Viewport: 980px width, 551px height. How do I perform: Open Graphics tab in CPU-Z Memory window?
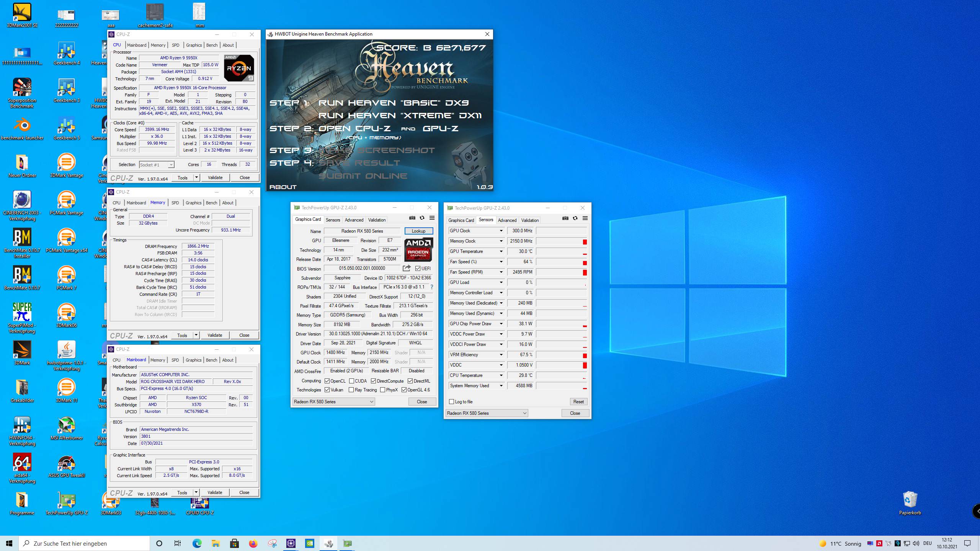[x=193, y=203]
